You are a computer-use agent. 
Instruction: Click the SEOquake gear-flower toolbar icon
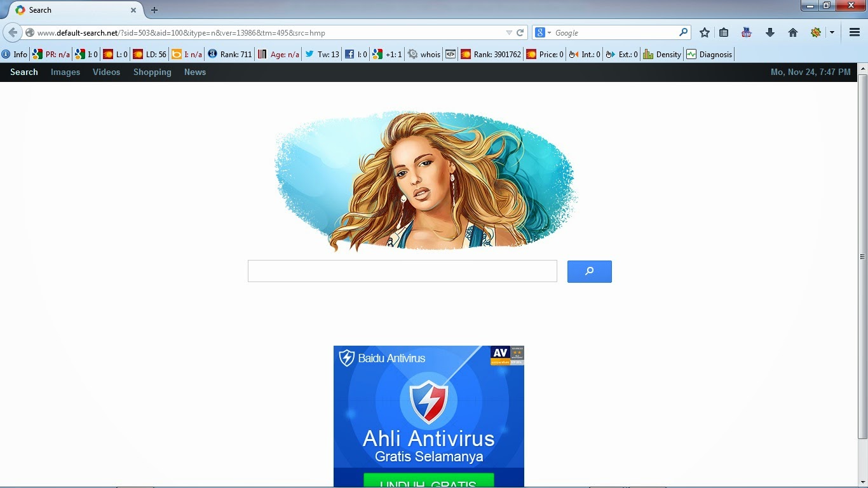click(816, 33)
